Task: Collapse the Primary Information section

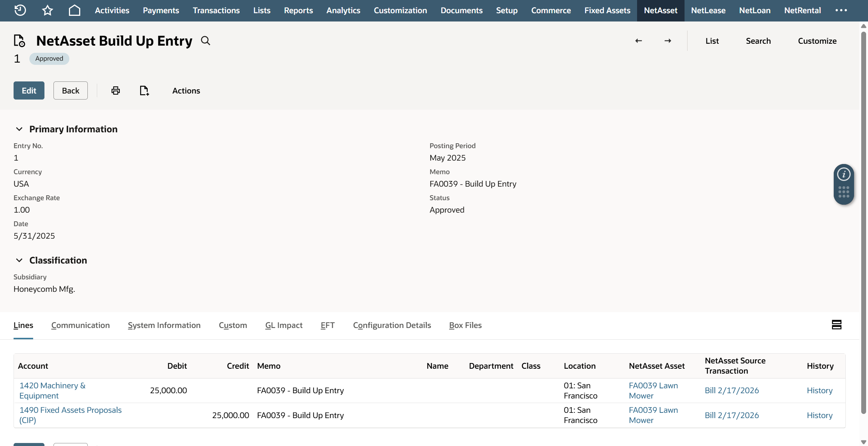Action: (x=19, y=129)
